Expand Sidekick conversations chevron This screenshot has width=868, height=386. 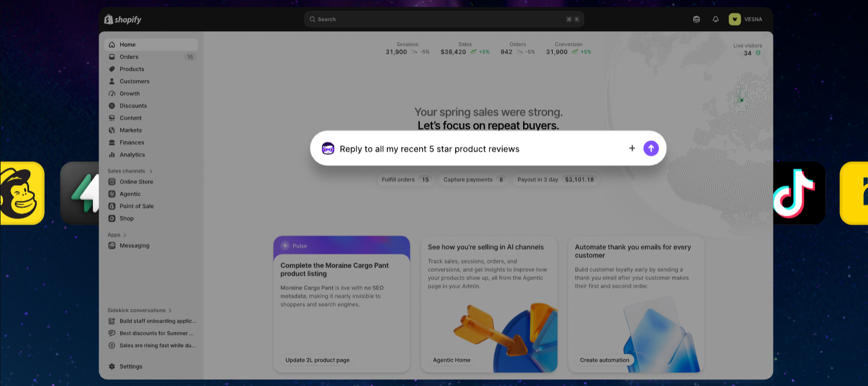pos(170,311)
